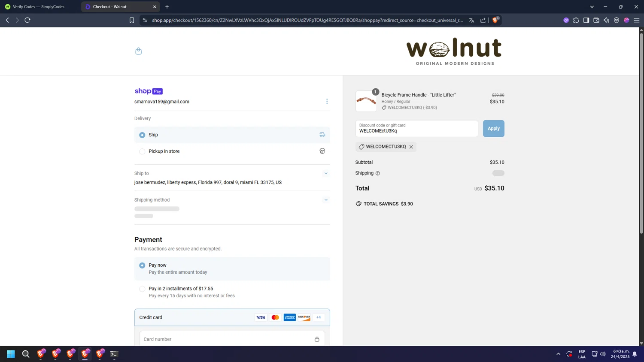The width and height of the screenshot is (644, 362).
Task: Click the product title Little Lifter
Action: click(x=419, y=95)
